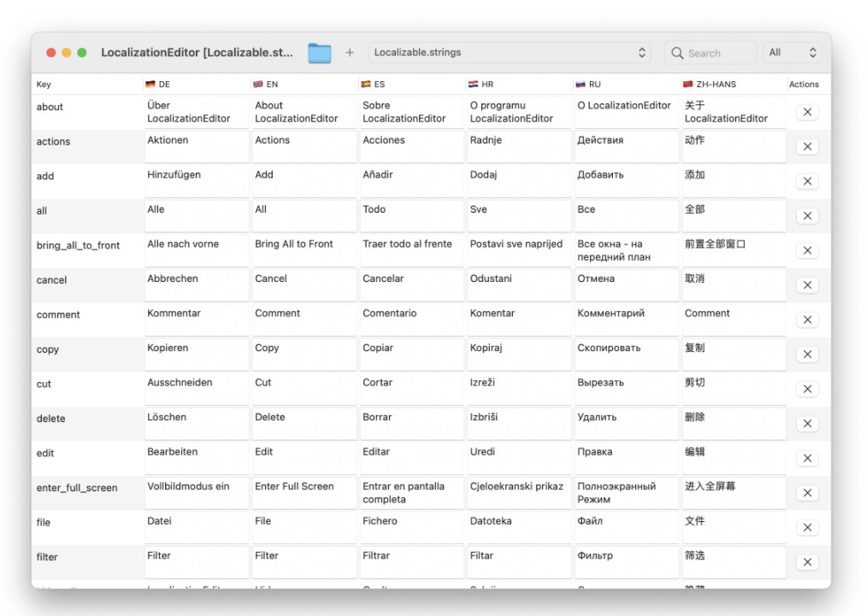Image resolution: width=866 pixels, height=616 pixels.
Task: Open folder with the blue folder icon
Action: (319, 53)
